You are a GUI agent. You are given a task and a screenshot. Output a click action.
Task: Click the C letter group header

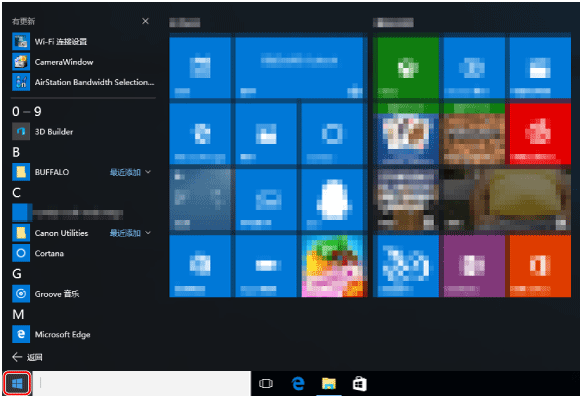(x=16, y=193)
